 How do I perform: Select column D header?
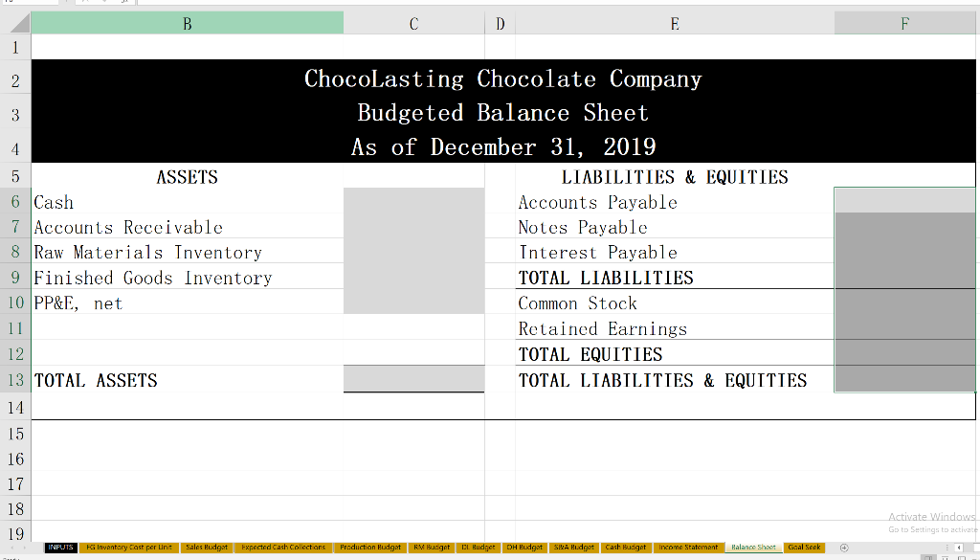tap(500, 23)
